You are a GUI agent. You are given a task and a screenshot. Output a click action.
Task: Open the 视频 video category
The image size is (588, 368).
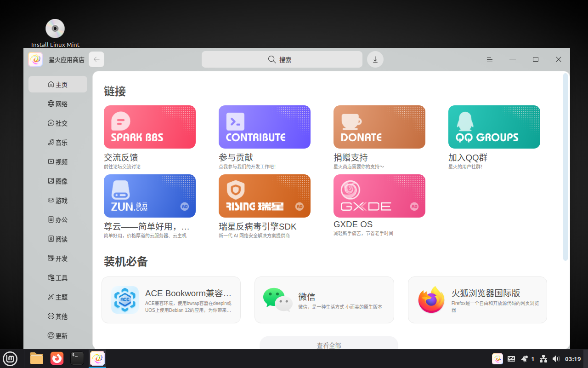click(58, 162)
